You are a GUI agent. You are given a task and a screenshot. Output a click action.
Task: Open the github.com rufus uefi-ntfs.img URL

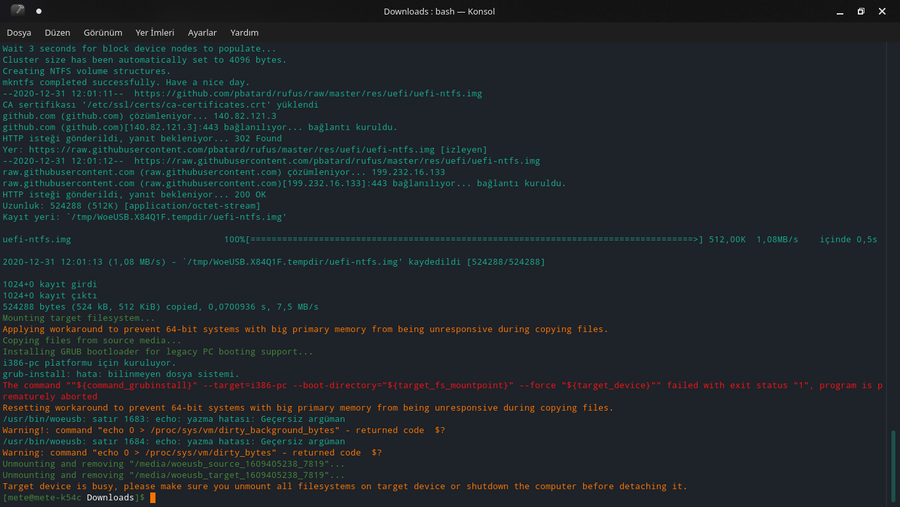(308, 94)
